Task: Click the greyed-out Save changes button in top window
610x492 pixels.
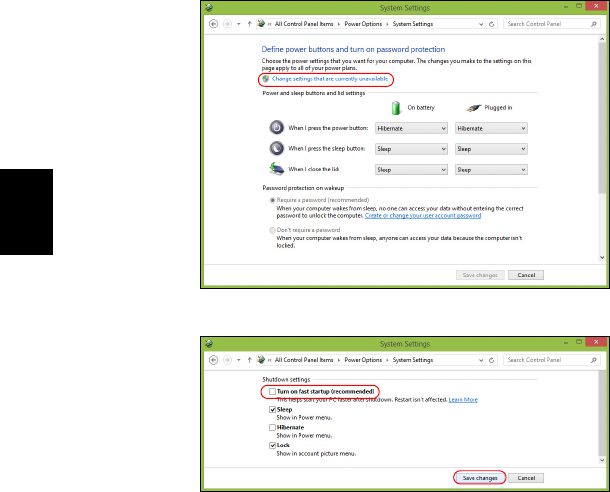Action: (x=480, y=275)
